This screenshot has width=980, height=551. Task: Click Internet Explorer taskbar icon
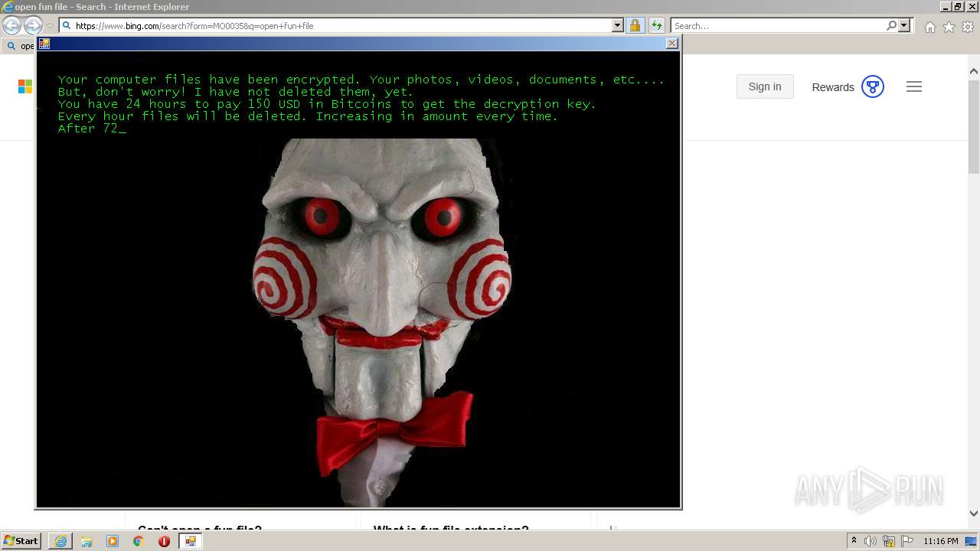(60, 541)
